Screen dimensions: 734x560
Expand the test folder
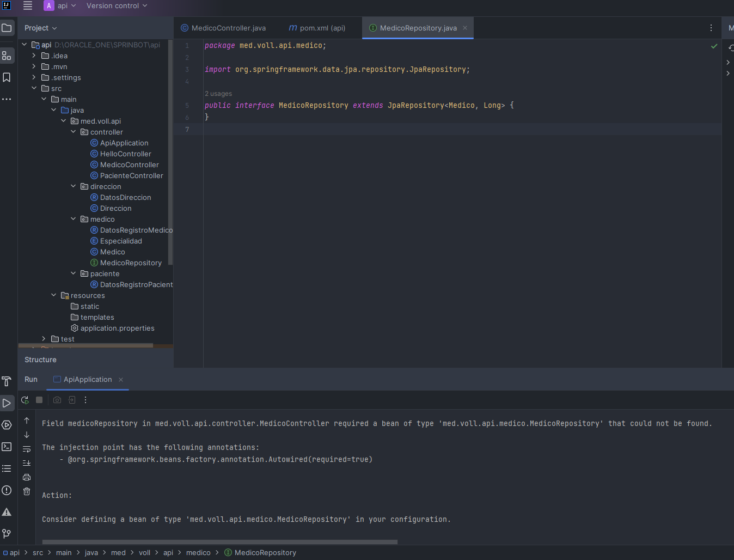(44, 339)
